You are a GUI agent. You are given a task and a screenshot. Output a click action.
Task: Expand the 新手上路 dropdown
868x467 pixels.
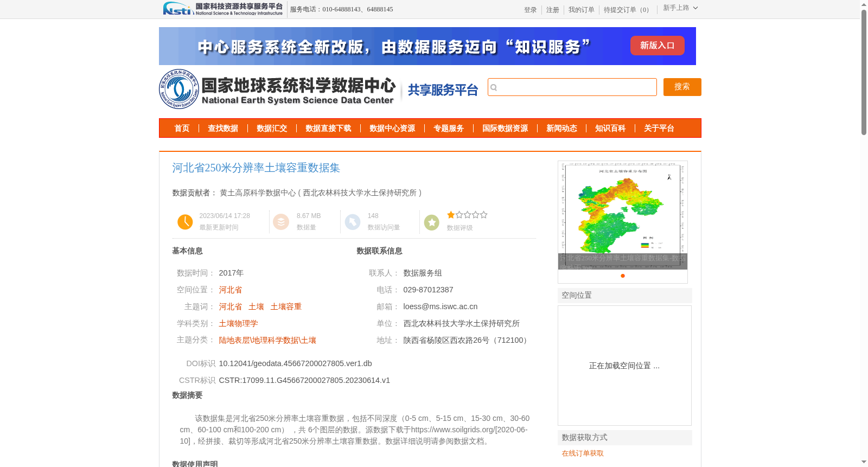[680, 8]
